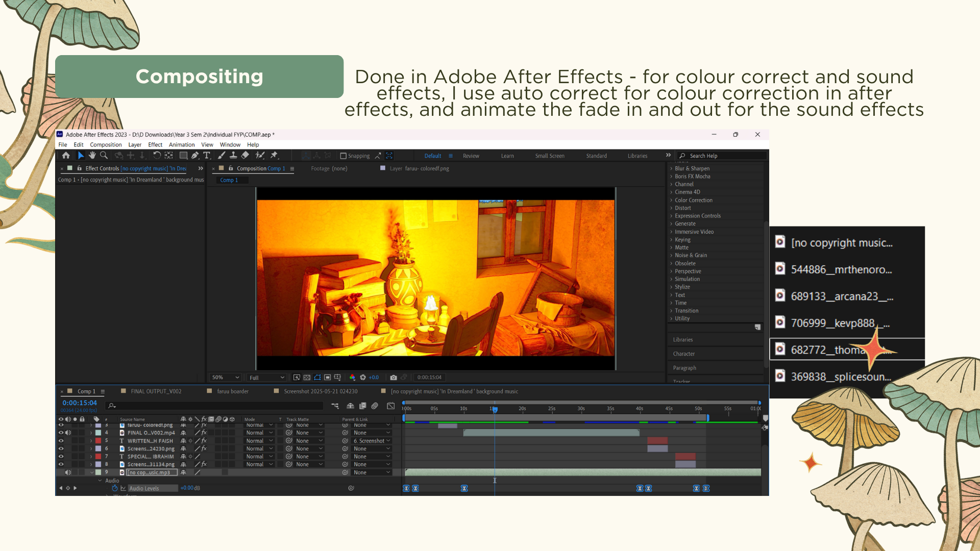
Task: Click the Frame Blending icon in timeline
Action: pos(363,406)
